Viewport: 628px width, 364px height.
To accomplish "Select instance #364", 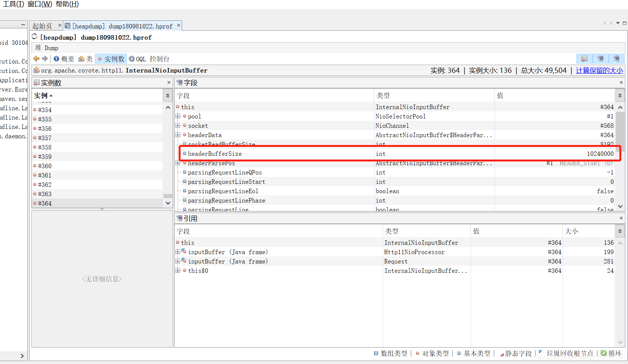I will coord(98,203).
